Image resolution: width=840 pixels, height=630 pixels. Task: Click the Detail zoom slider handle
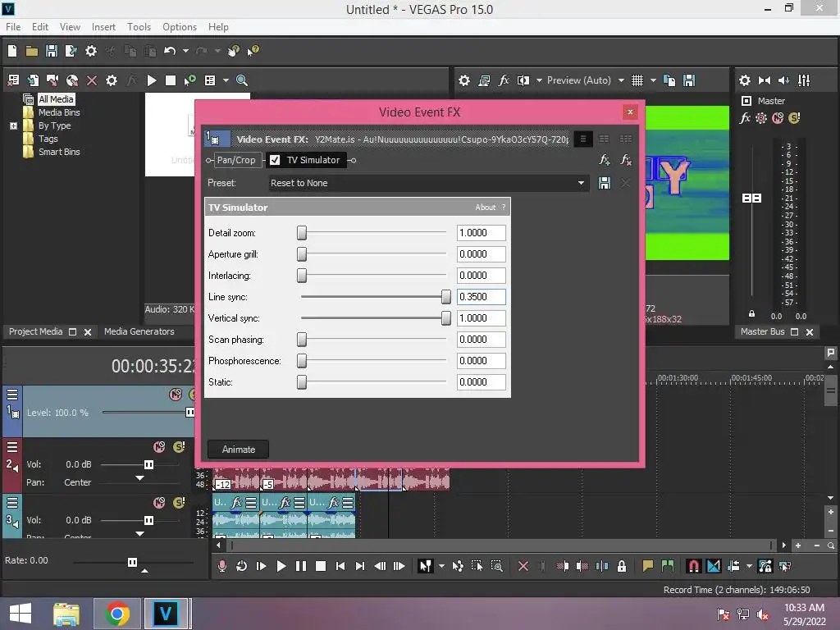click(x=302, y=232)
